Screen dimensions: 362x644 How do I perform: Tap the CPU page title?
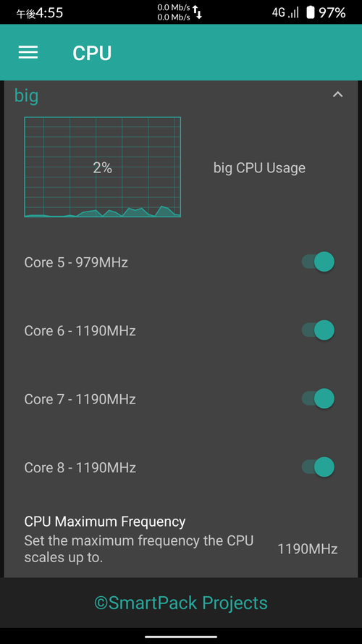tap(92, 53)
